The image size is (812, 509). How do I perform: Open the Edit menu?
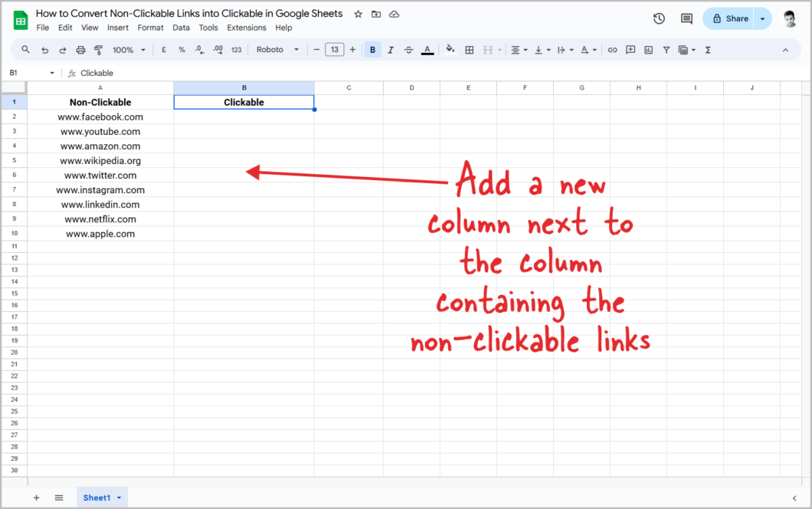click(65, 28)
